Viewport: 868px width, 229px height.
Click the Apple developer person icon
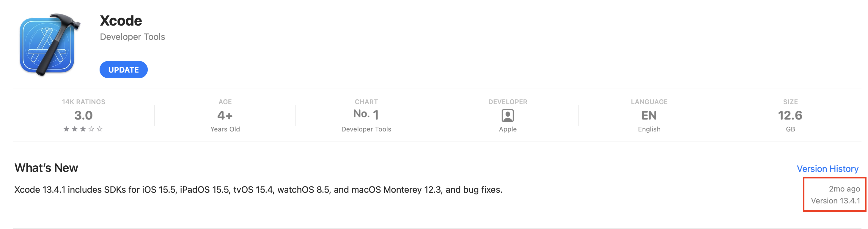[507, 115]
